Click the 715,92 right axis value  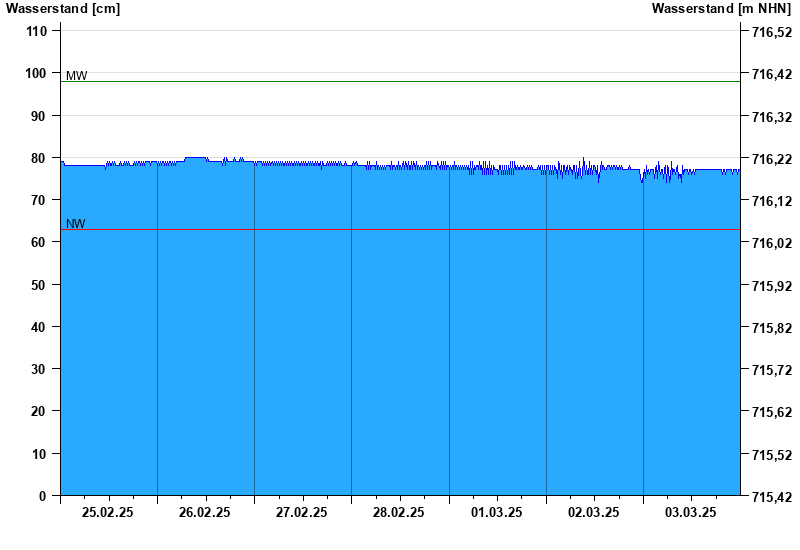point(772,286)
